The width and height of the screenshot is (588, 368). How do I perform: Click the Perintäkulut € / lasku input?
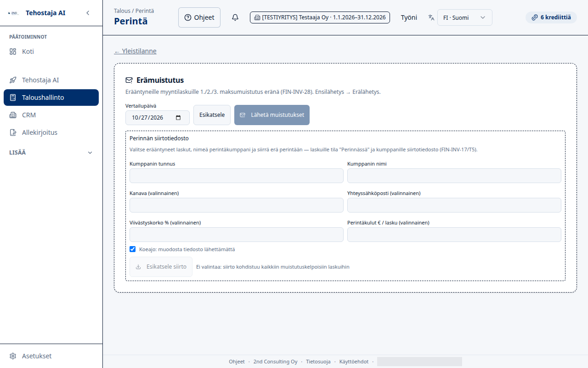(454, 235)
